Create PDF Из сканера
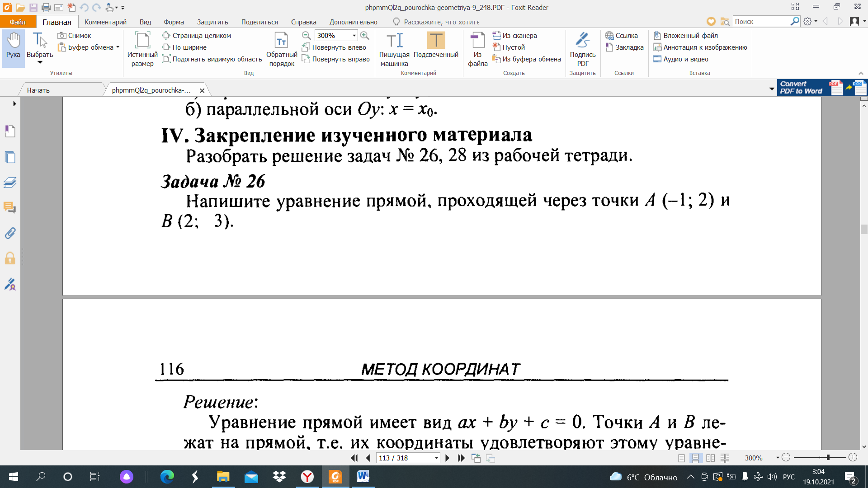The image size is (868, 488). (515, 35)
